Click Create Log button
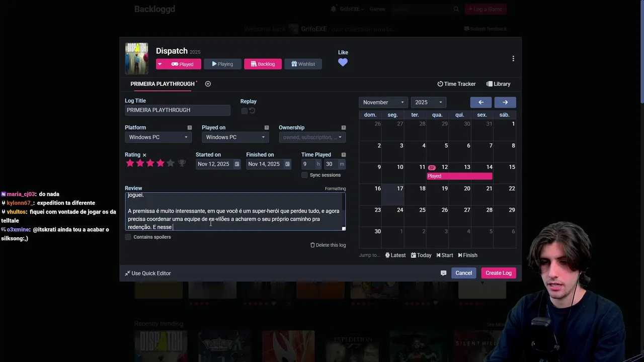 click(499, 273)
